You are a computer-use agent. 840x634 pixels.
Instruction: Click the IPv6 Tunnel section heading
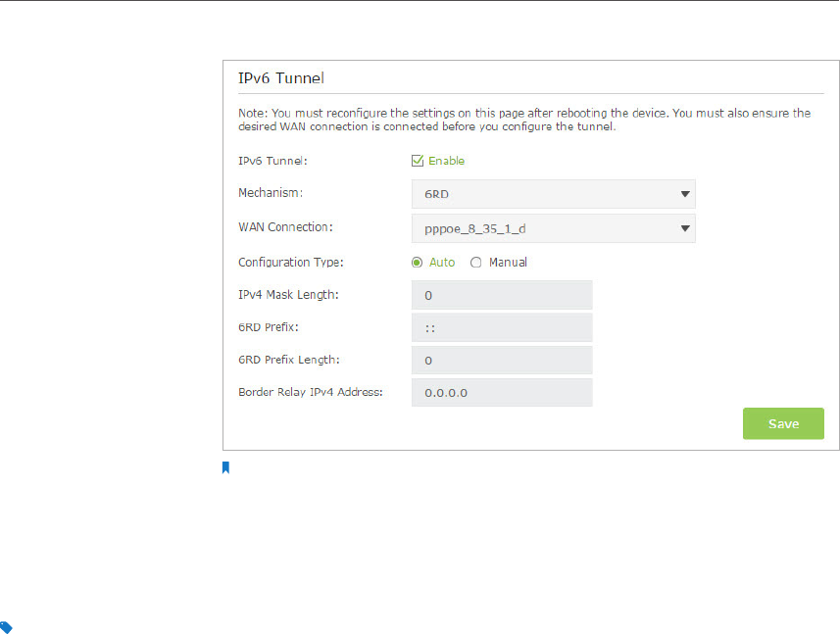(281, 76)
